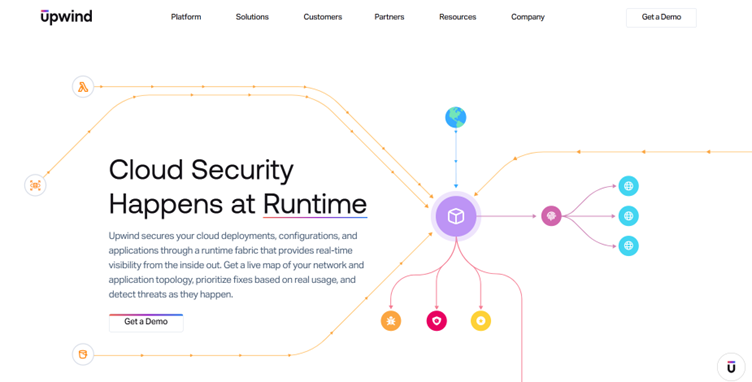Click Get a Demo below hero text
Image resolution: width=752 pixels, height=382 pixels.
[x=146, y=323]
